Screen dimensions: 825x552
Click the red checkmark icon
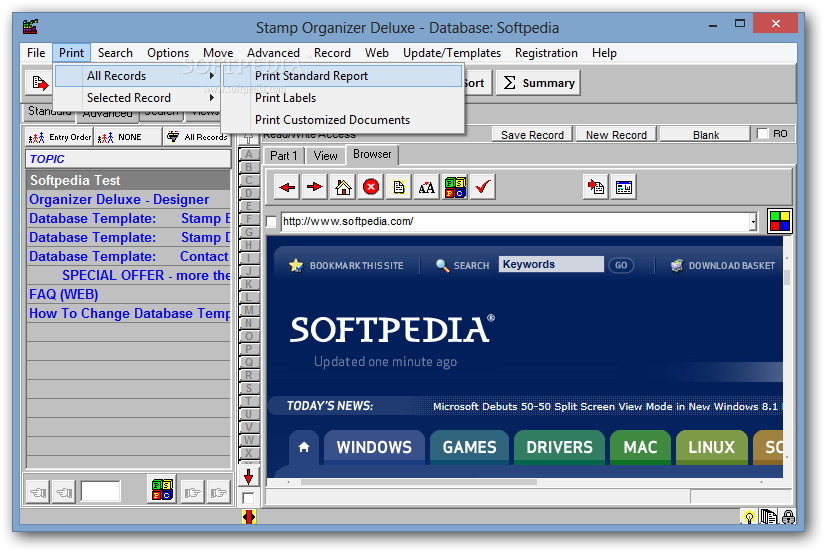(x=482, y=187)
